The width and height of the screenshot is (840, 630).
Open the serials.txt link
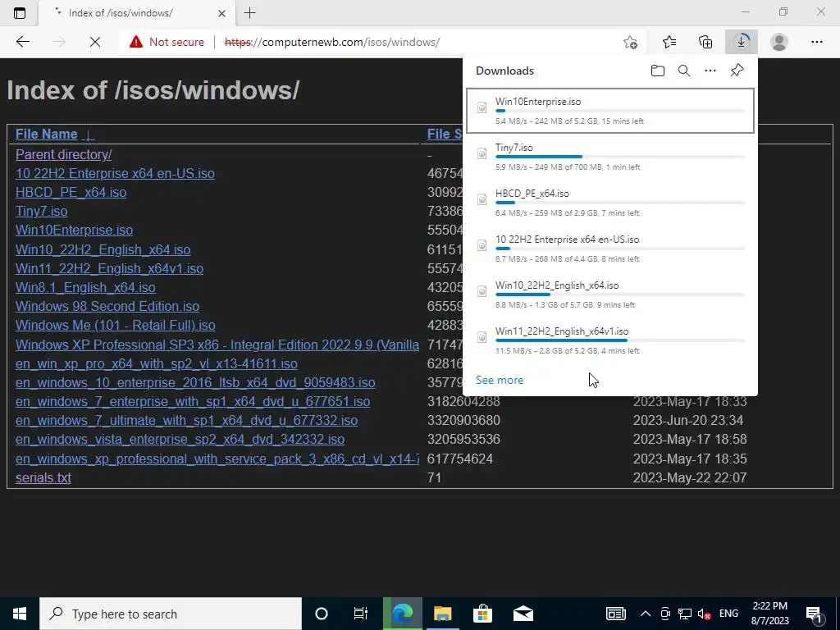(43, 478)
